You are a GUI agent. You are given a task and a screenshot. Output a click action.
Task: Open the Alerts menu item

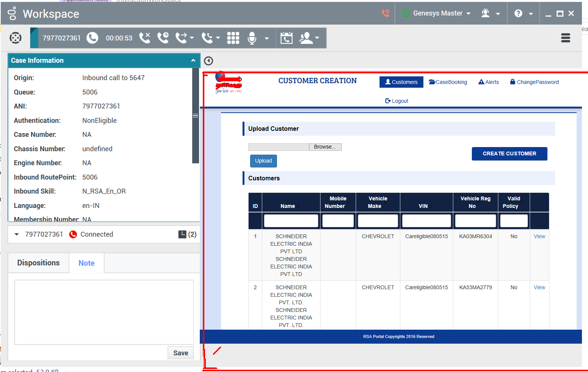pyautogui.click(x=488, y=82)
